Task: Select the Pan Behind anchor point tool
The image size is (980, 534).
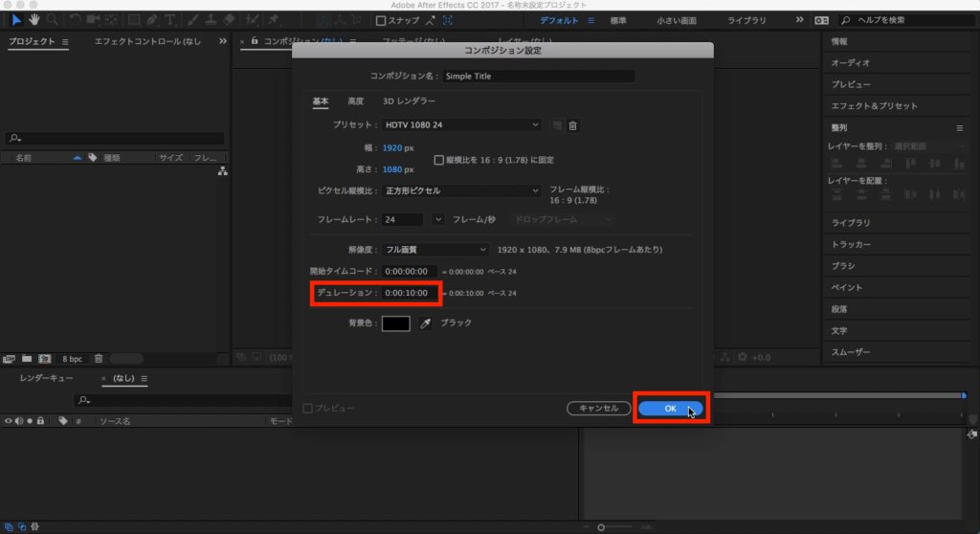Action: 111,20
